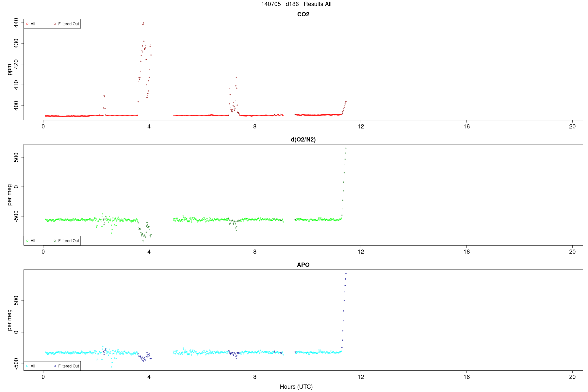Select x-axis tick "12" under d(O2/N2) panel
The height and width of the screenshot is (392, 588).
(361, 252)
